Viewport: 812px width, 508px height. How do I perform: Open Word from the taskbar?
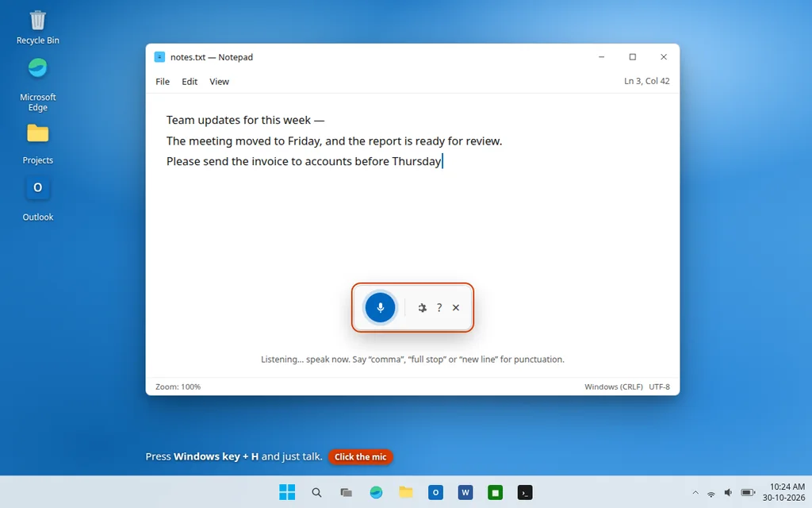[465, 492]
